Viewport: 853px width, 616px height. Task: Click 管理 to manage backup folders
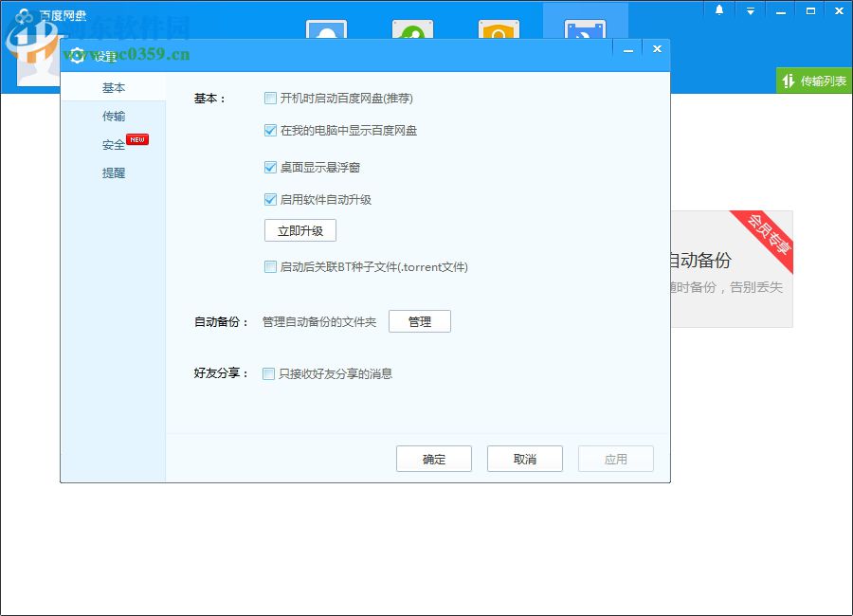coord(420,320)
